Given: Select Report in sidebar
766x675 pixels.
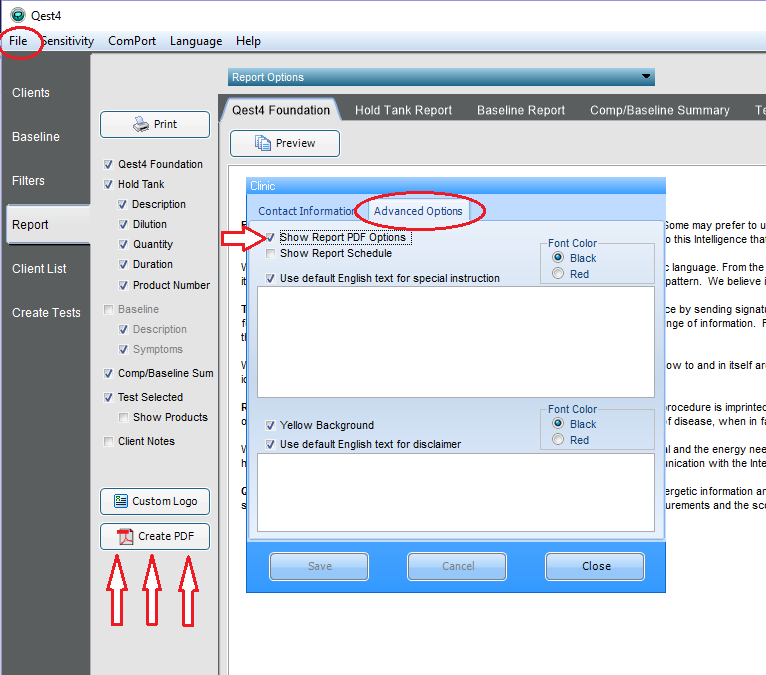Looking at the screenshot, I should (x=48, y=225).
